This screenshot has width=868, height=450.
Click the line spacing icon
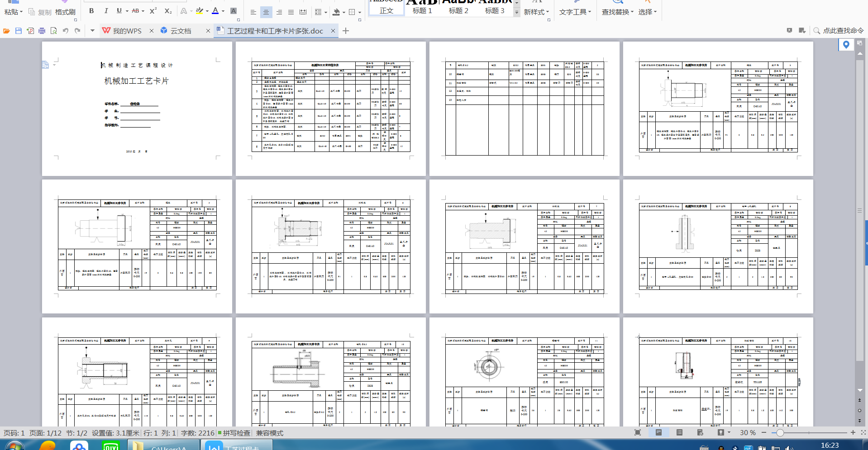click(318, 12)
